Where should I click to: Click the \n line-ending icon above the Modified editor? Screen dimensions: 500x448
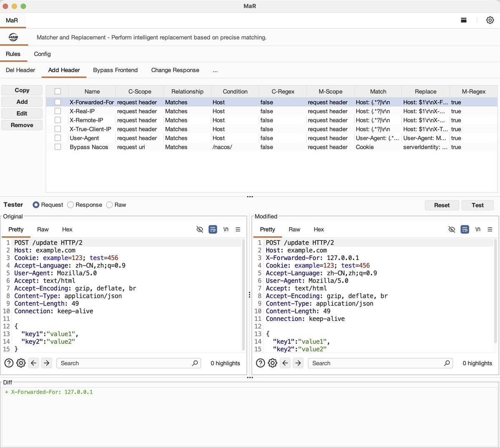477,229
